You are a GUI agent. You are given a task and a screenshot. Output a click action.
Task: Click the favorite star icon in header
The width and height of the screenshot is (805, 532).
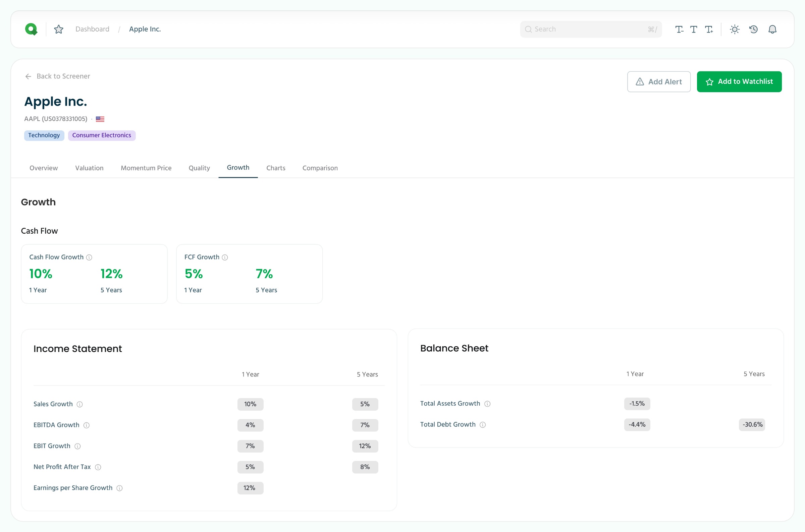coord(59,29)
